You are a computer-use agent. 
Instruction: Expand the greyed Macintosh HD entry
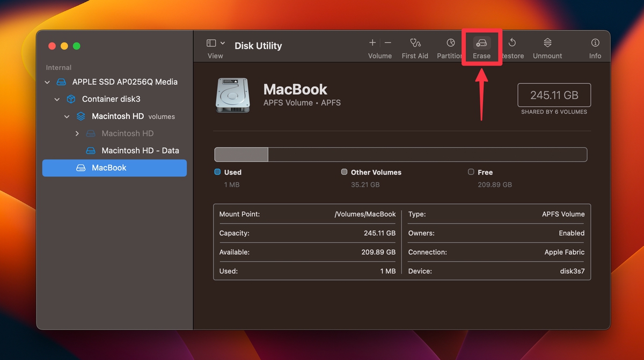(77, 133)
